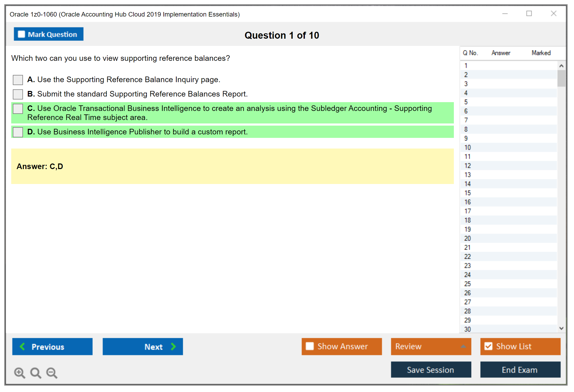
Task: Click the checkmark icon inside Show List
Action: [x=489, y=346]
